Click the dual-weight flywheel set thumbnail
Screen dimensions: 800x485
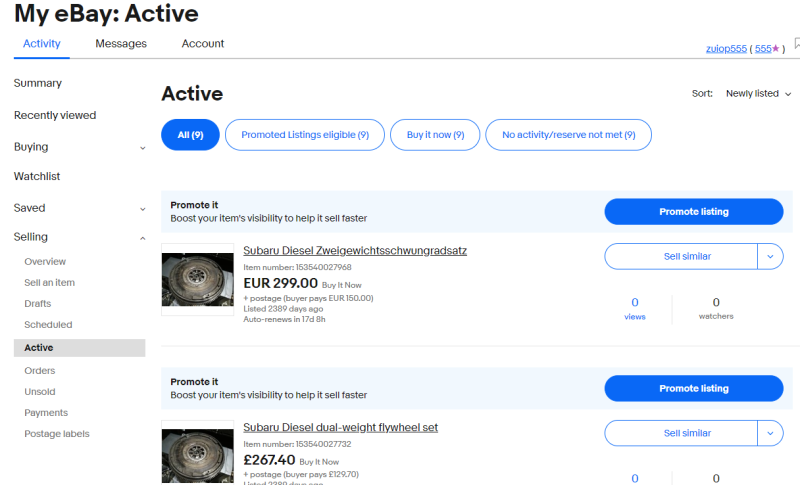pos(197,453)
